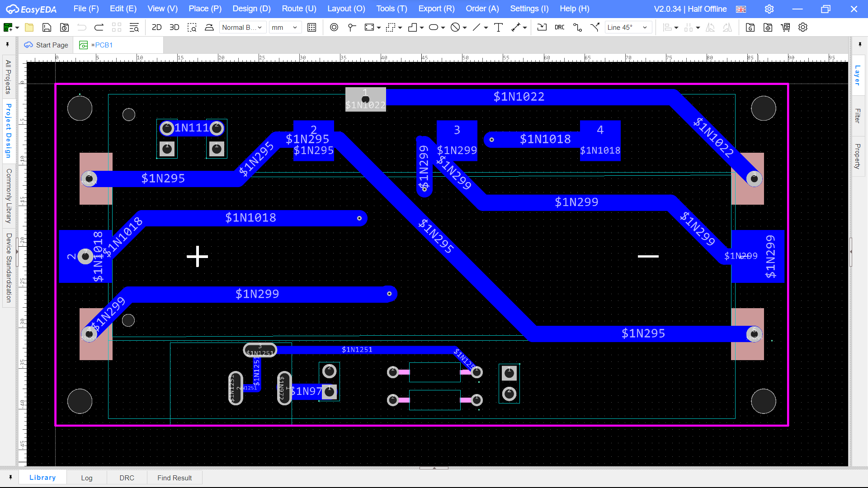868x488 pixels.
Task: Expand the Line 45° routing dropdown
Action: click(628, 28)
